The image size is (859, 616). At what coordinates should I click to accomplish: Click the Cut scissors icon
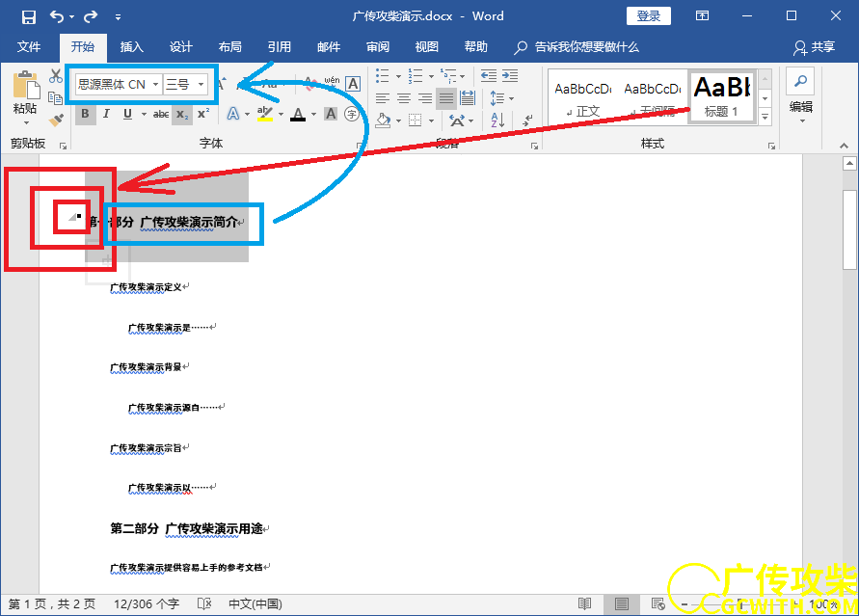pyautogui.click(x=56, y=76)
